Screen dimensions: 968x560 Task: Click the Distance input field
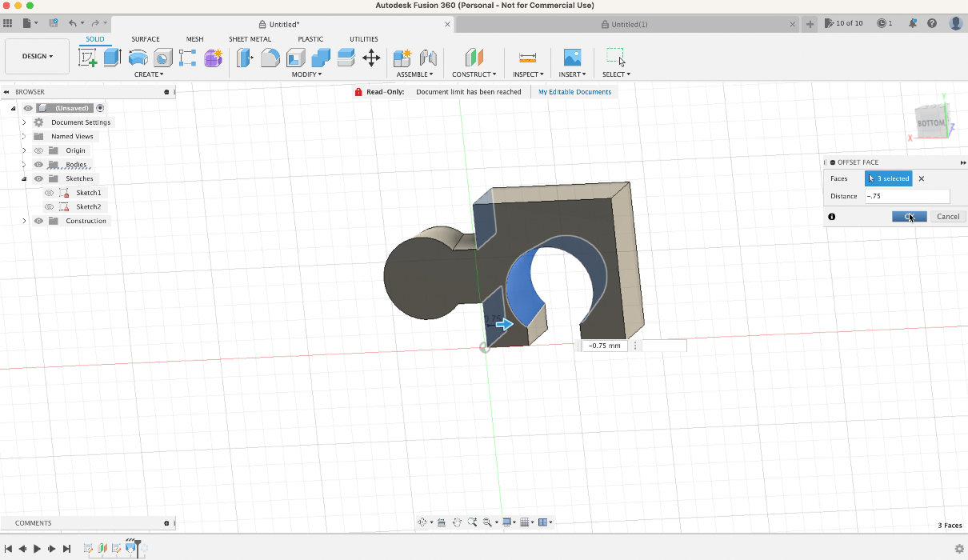tap(907, 196)
